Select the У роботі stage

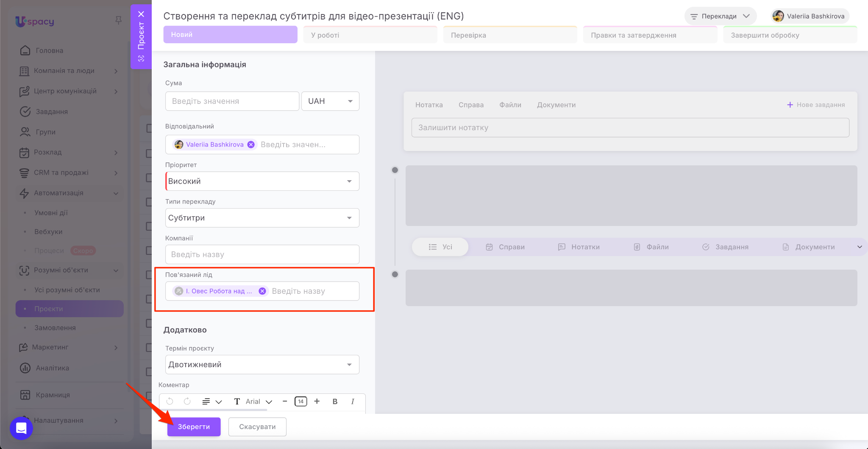click(370, 35)
